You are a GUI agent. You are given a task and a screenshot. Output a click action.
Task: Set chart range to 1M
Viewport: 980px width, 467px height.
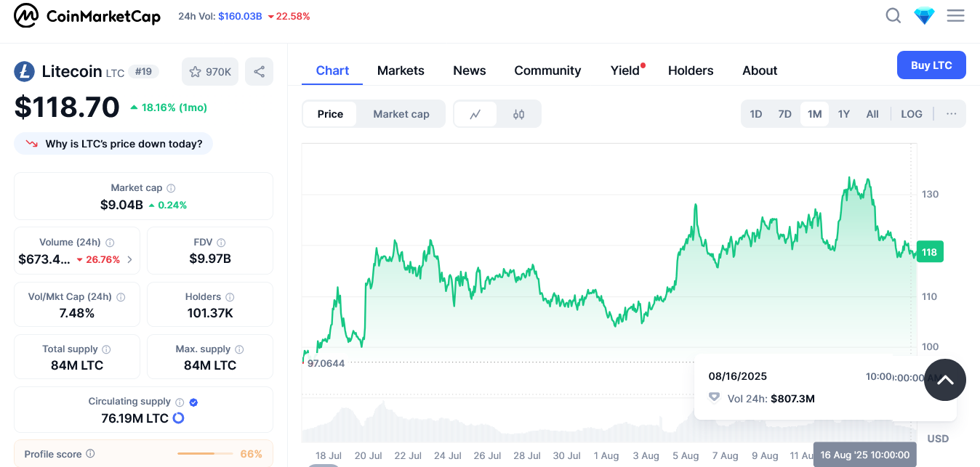814,114
